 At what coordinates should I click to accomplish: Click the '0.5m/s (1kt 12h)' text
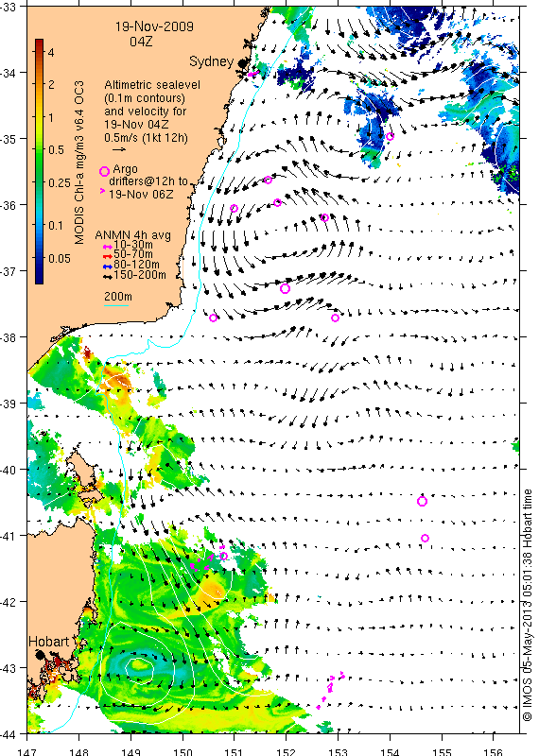(147, 138)
